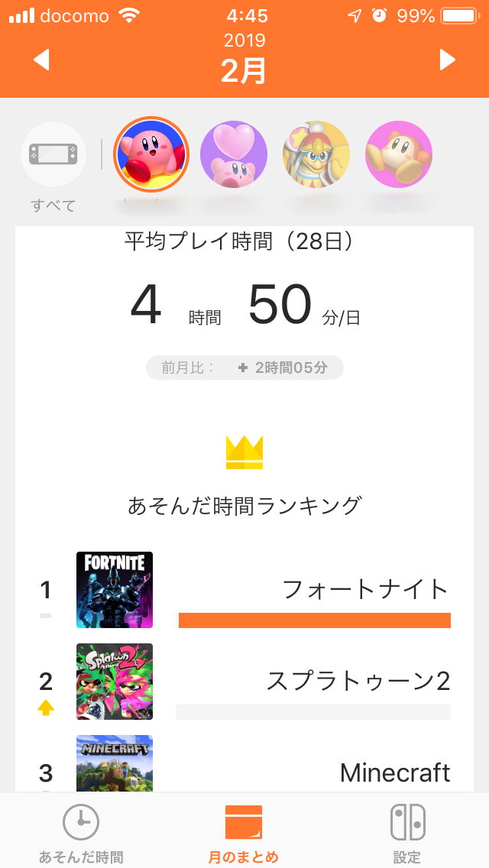Image resolution: width=489 pixels, height=868 pixels.
Task: Tap the Minecraft game thumbnail
Action: point(115,764)
